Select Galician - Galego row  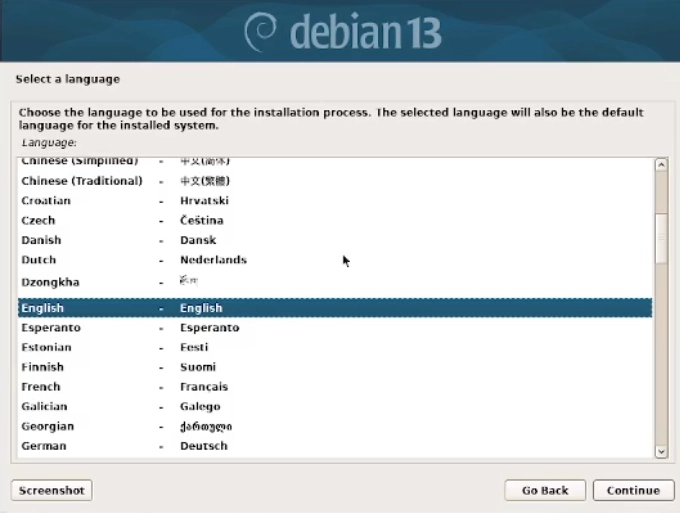click(335, 406)
